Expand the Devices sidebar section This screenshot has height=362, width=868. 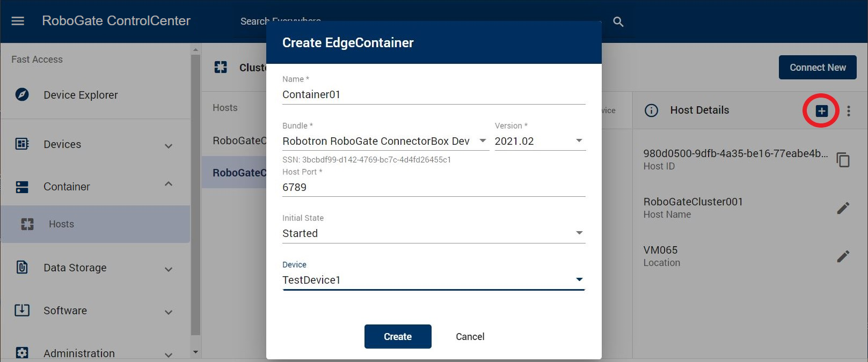coord(168,145)
